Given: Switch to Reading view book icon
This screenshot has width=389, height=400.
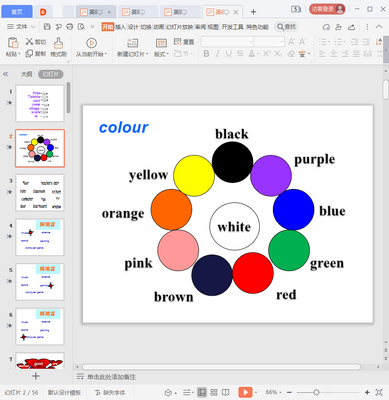Looking at the screenshot, I should 226,392.
